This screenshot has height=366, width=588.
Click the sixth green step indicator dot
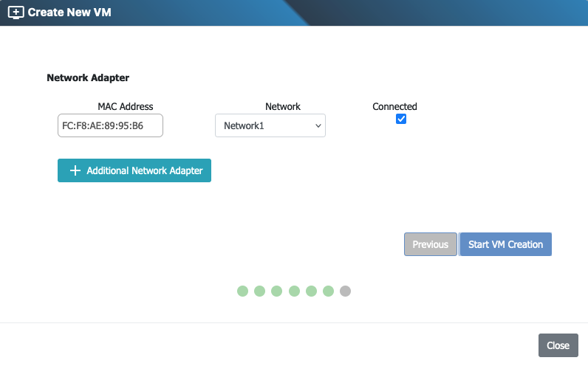[328, 291]
